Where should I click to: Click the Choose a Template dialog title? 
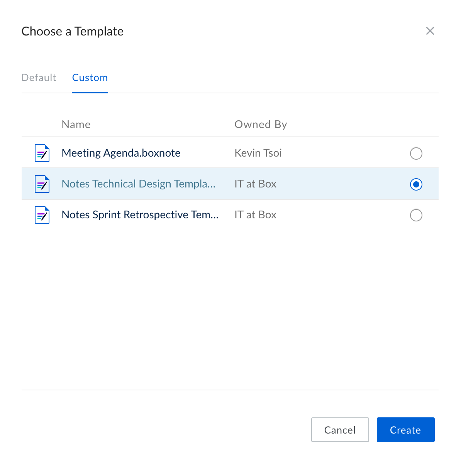coord(73,31)
